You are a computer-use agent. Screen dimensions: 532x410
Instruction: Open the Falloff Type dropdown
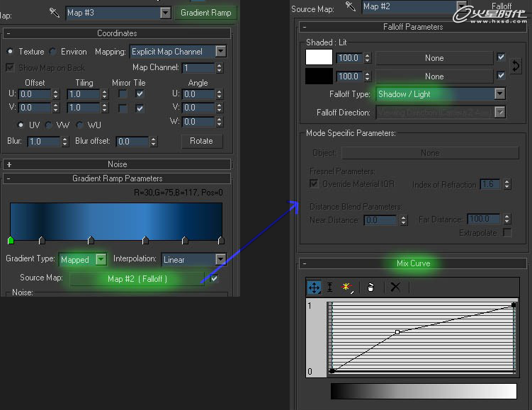pyautogui.click(x=499, y=93)
